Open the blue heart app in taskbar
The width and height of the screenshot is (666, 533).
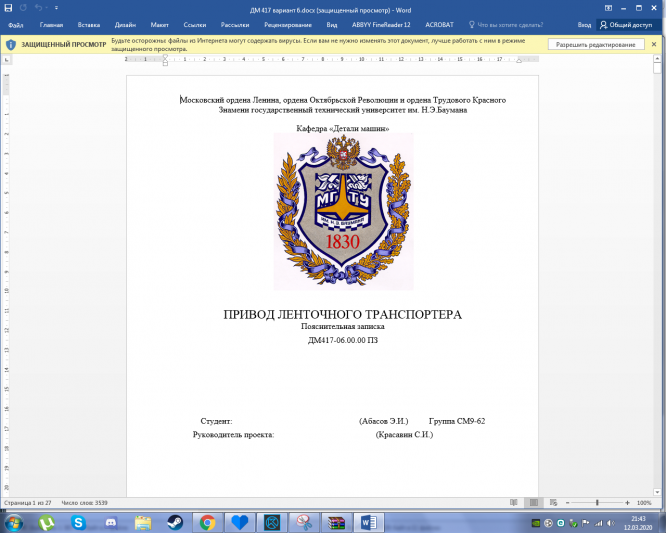tap(240, 523)
